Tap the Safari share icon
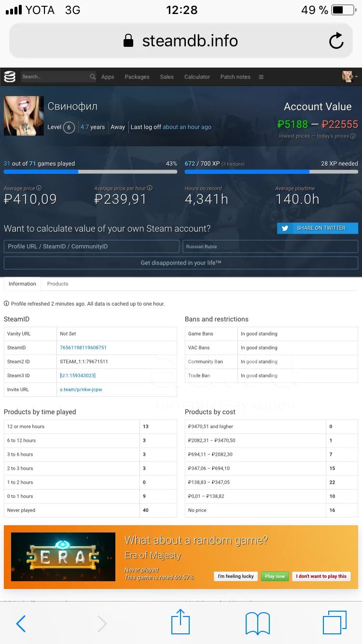Image resolution: width=362 pixels, height=644 pixels. [181, 622]
